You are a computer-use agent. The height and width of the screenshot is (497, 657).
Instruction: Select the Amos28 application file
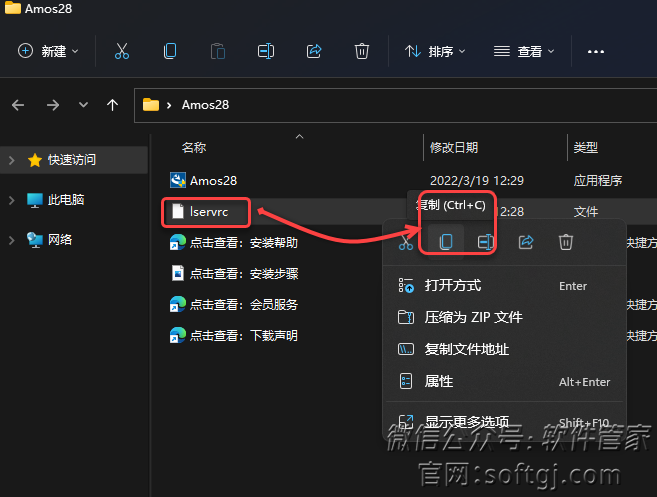pos(213,181)
